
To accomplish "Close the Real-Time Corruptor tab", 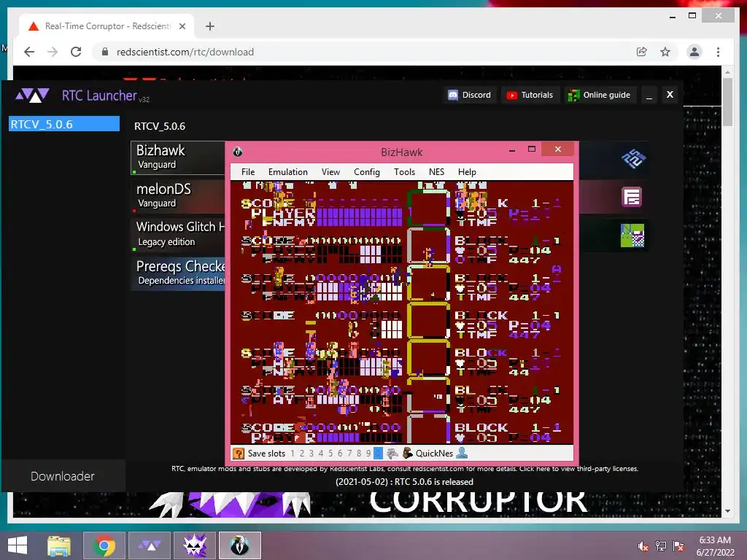I will [182, 26].
